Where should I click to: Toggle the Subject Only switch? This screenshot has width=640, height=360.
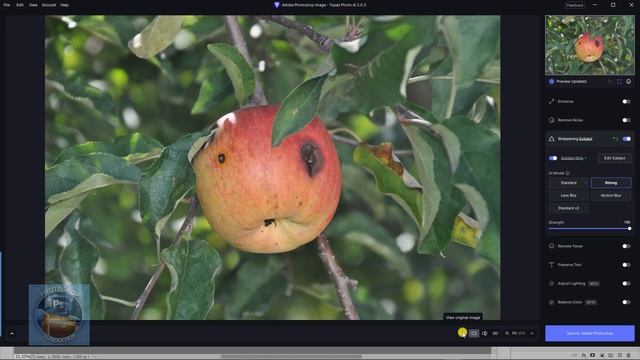pyautogui.click(x=553, y=158)
